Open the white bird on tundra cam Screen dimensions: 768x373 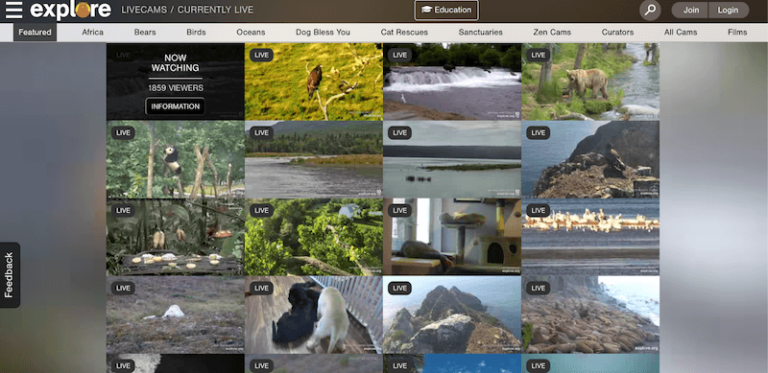pos(175,314)
